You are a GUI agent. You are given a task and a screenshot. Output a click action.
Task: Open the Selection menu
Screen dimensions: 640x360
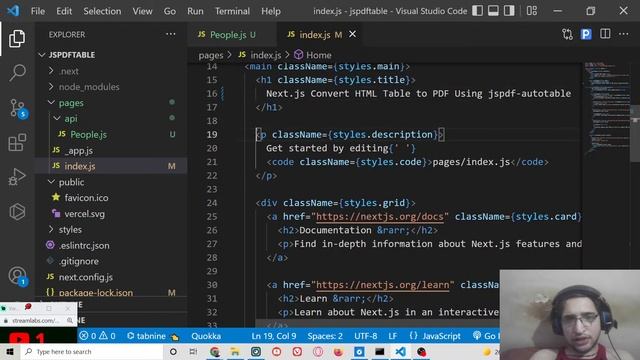tap(102, 11)
